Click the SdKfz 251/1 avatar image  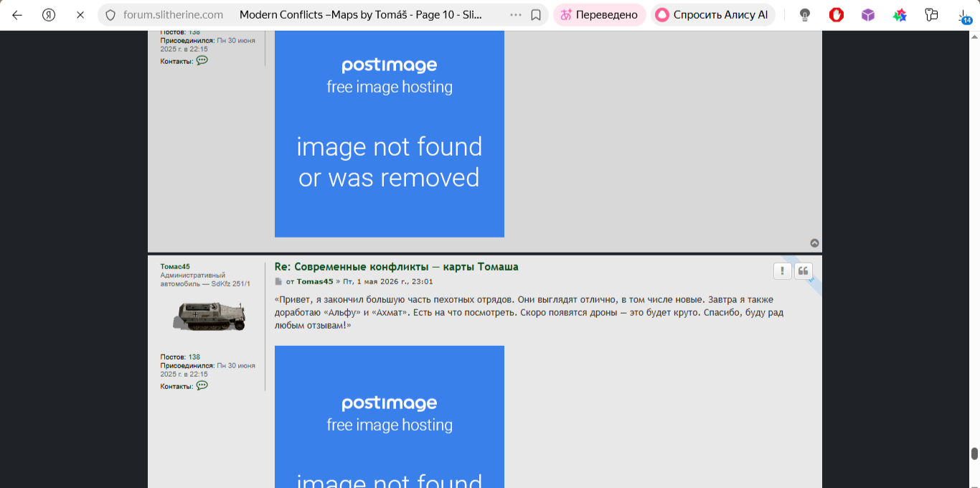[209, 316]
